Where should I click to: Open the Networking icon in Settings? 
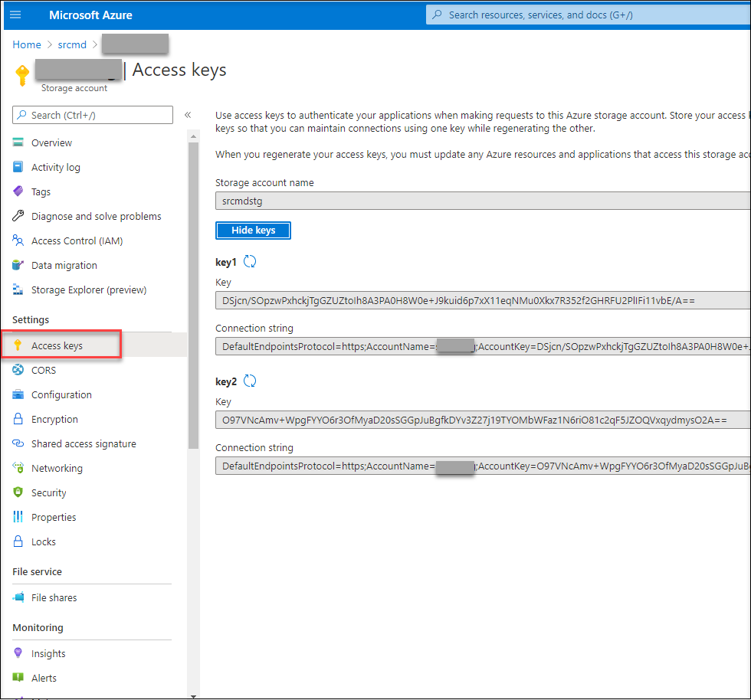point(18,468)
